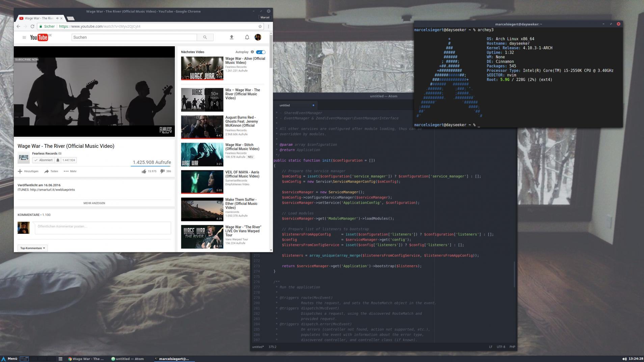Like the video with thumbs up
This screenshot has width=644, height=362.
[x=144, y=171]
